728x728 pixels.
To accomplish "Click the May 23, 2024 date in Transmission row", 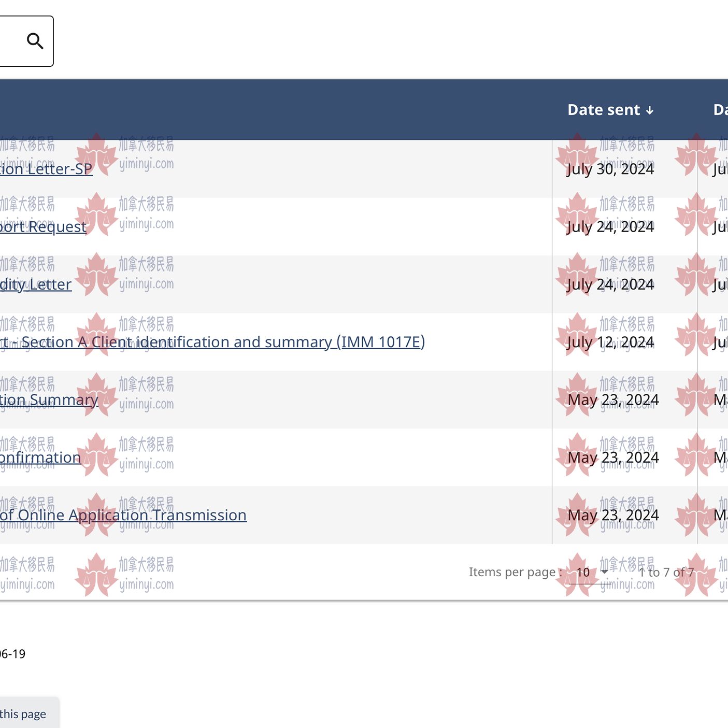I will pos(613,515).
